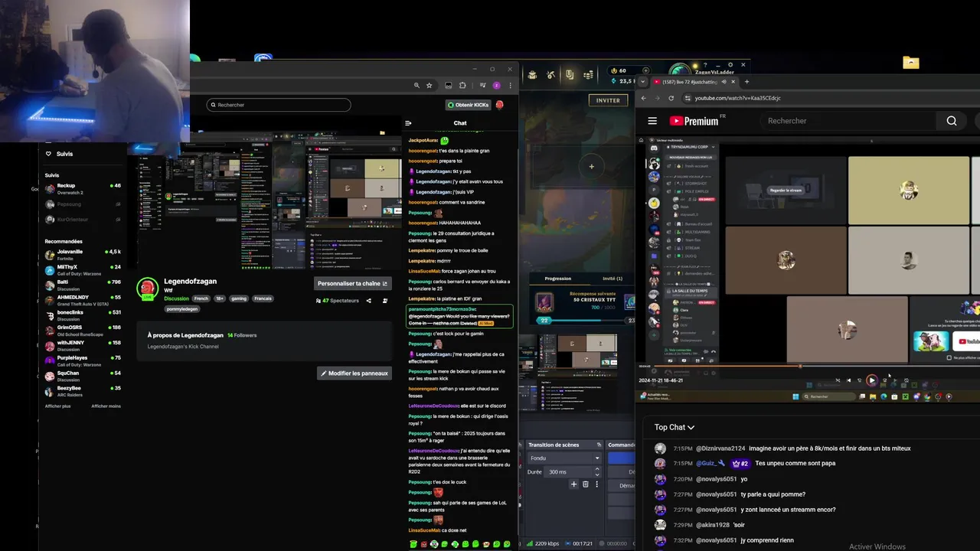980x551 pixels.
Task: Open Chrome tab search chevron in YouTube window
Action: (644, 81)
